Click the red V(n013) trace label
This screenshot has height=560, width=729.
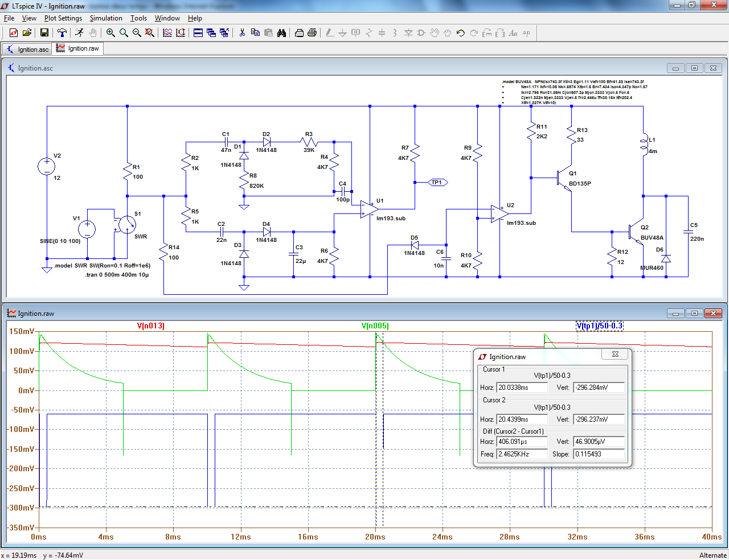[151, 326]
